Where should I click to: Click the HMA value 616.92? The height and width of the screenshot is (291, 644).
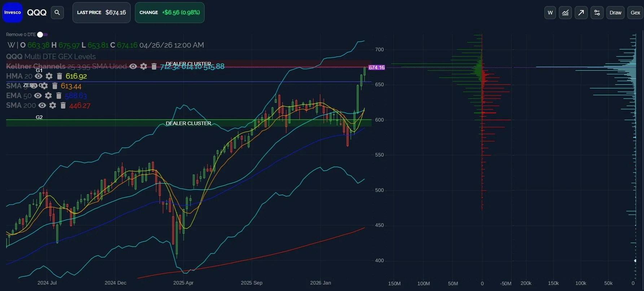point(76,76)
